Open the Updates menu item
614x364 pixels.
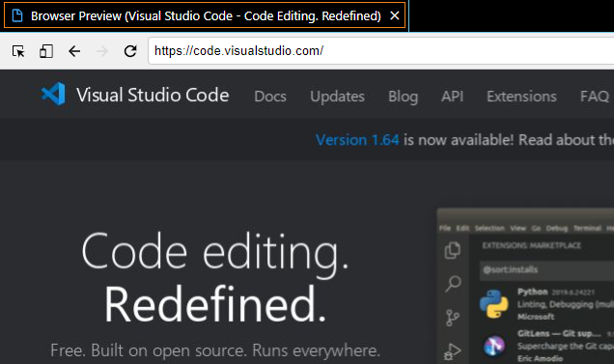click(x=337, y=97)
